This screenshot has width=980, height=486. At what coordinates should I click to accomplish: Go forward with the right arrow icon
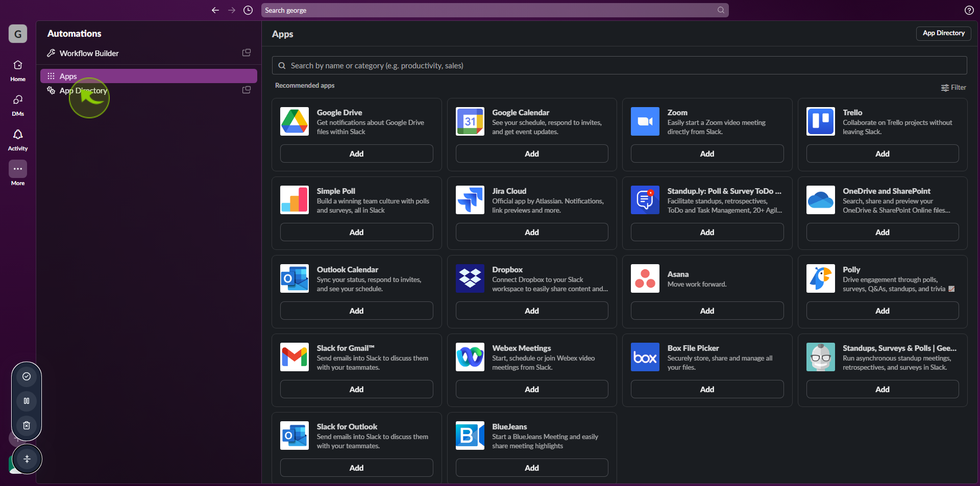(x=232, y=10)
